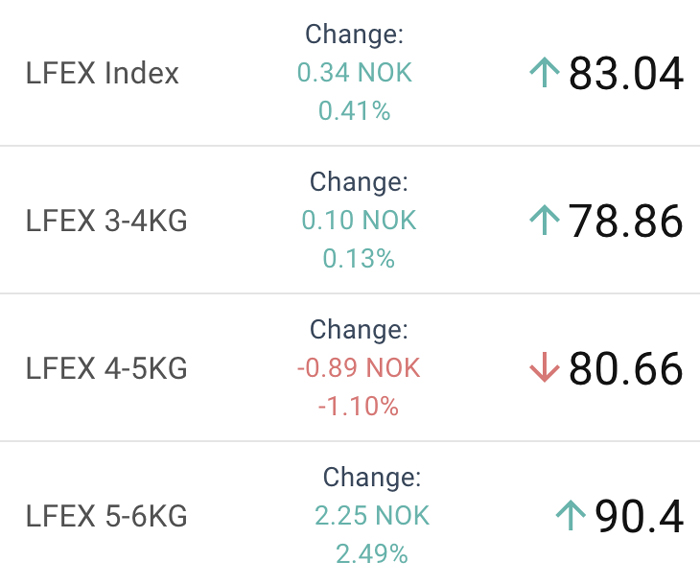Click the 2.25 NOK change value

coord(372,515)
